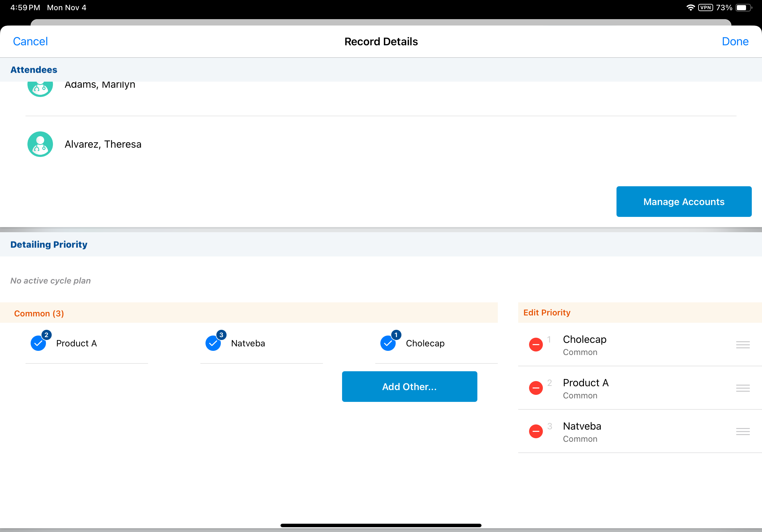Delete Natveba using red minus icon

click(536, 432)
